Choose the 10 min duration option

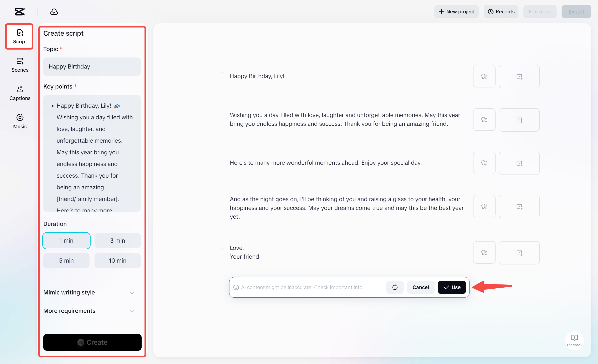click(x=117, y=261)
